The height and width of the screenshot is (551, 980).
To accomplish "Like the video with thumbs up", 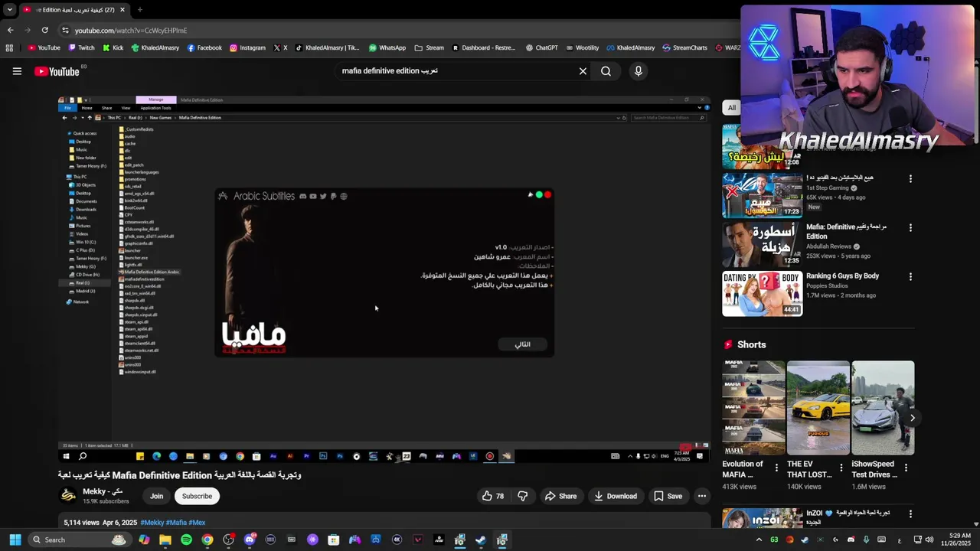I will pyautogui.click(x=492, y=496).
